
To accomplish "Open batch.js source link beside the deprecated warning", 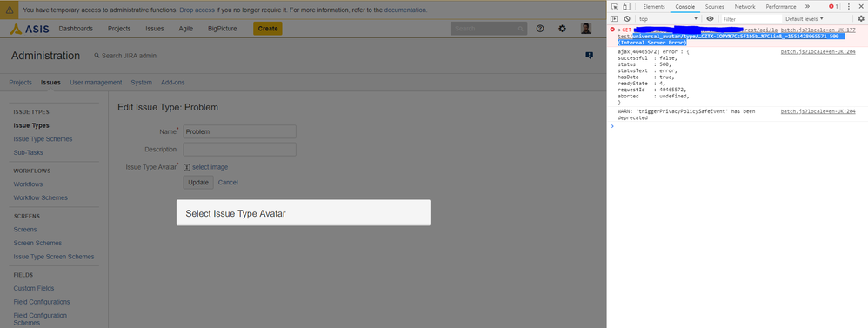I will 818,111.
